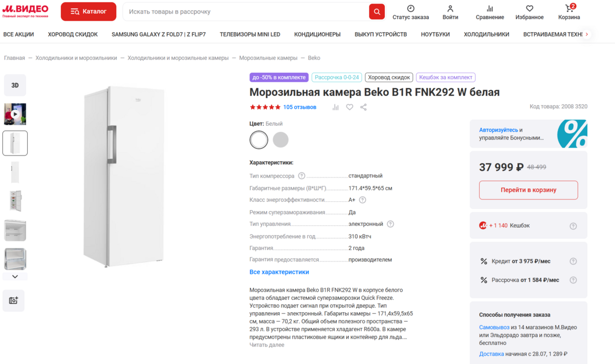Select the open-freezer drawers thumbnail
Image resolution: width=615 pixels, height=364 pixels.
pos(15,201)
